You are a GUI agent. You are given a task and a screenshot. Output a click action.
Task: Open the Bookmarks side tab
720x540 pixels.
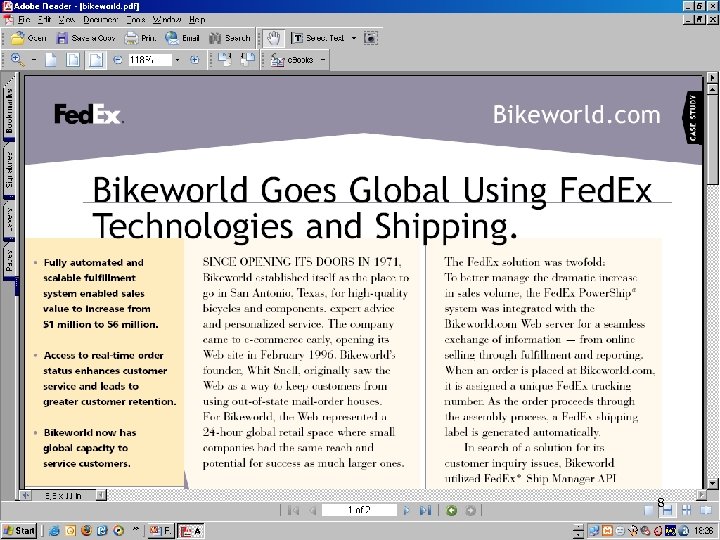pyautogui.click(x=9, y=111)
